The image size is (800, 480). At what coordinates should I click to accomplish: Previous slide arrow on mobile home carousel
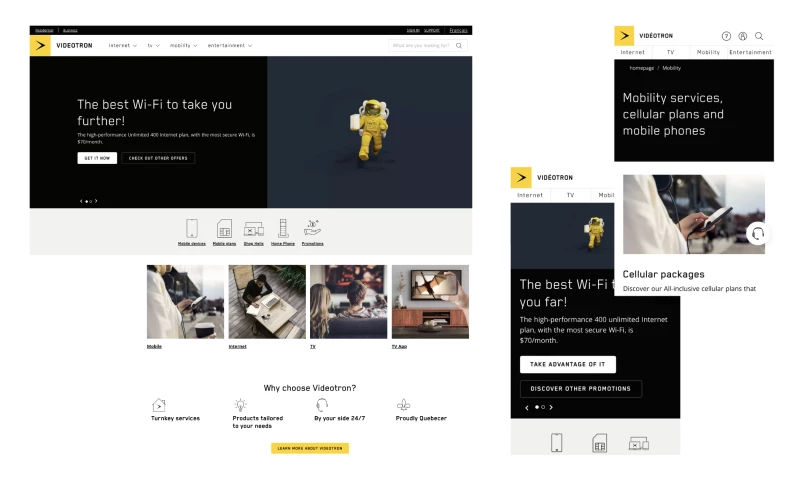[527, 408]
